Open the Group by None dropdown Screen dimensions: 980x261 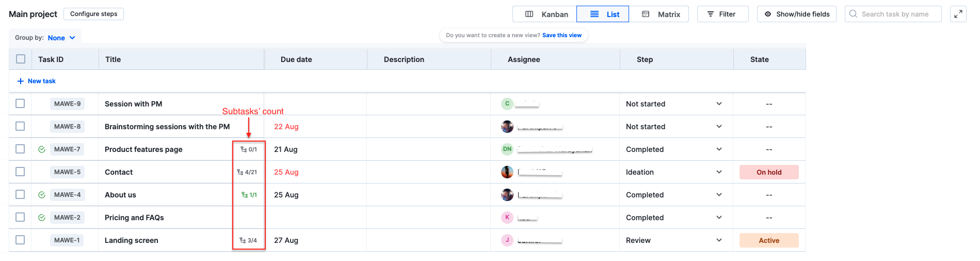pos(61,38)
